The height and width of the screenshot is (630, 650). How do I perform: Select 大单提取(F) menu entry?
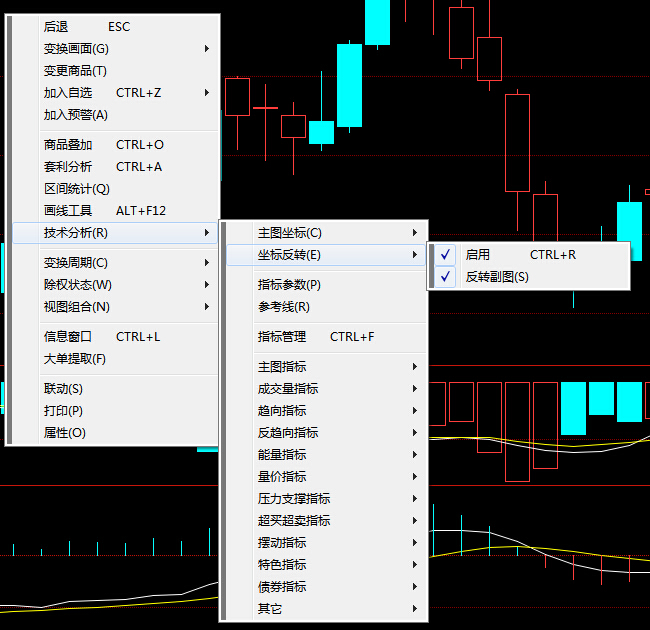(75, 359)
